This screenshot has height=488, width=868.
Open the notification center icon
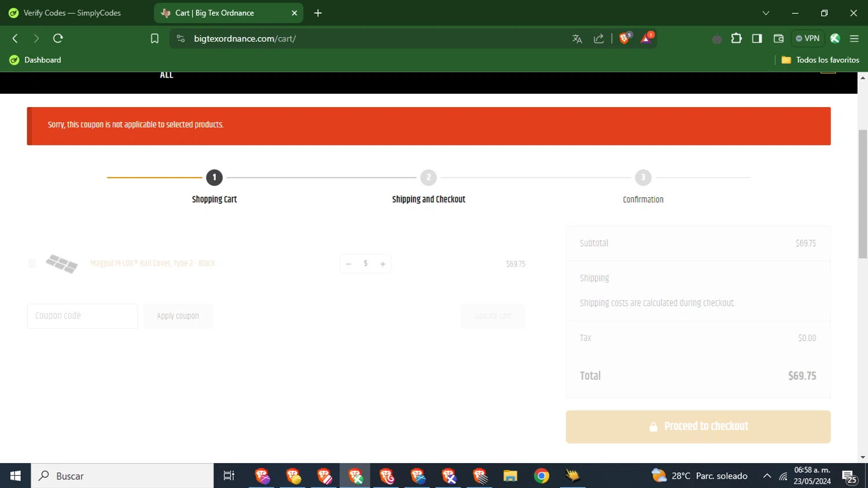point(849,476)
